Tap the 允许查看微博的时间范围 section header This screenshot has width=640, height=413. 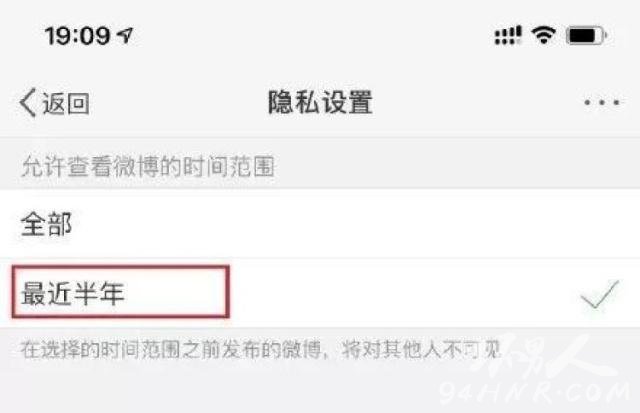click(x=148, y=167)
